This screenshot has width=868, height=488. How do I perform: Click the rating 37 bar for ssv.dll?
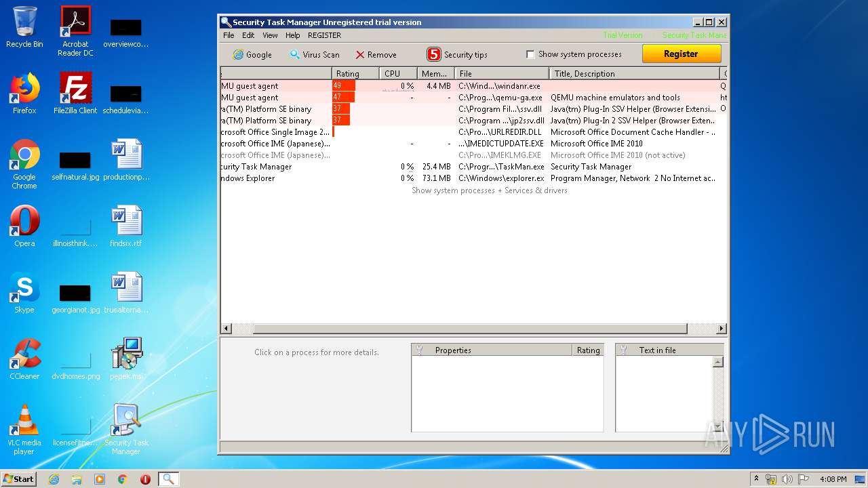click(341, 109)
